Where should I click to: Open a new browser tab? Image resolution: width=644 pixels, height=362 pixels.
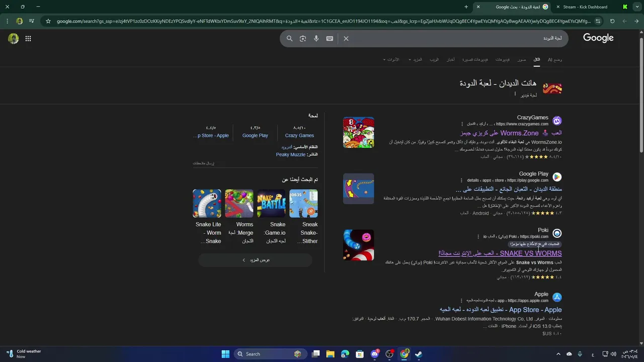point(466,7)
